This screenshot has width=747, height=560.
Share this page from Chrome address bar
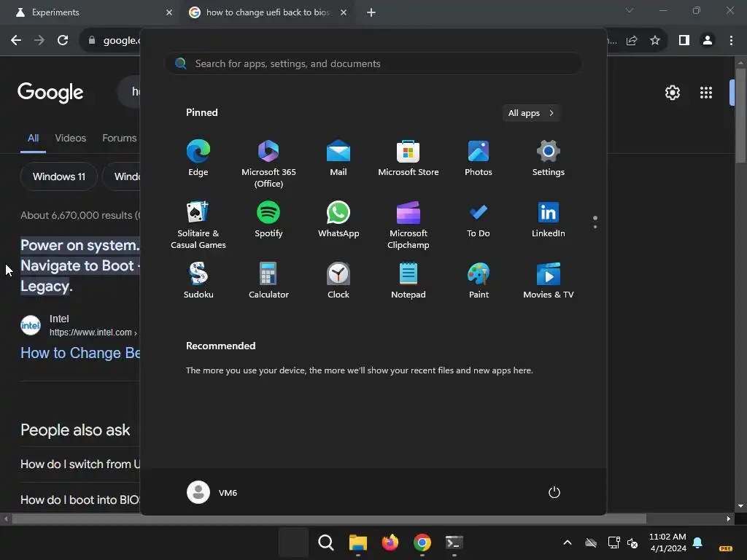[632, 41]
